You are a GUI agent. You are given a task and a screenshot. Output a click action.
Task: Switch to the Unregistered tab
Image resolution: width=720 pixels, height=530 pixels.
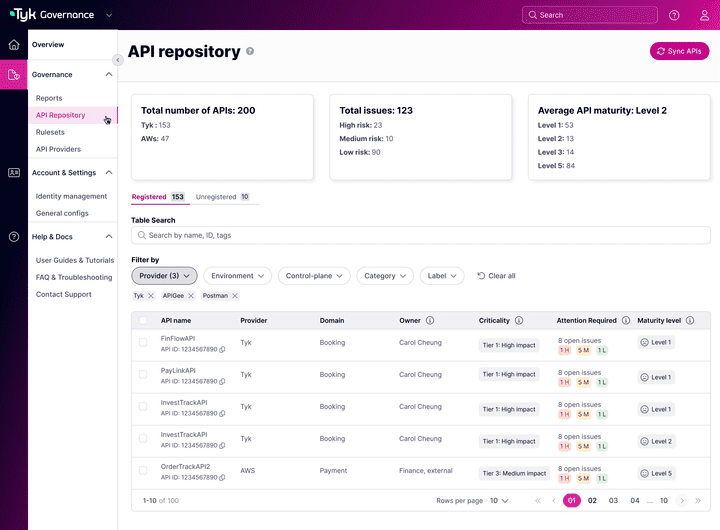click(223, 197)
